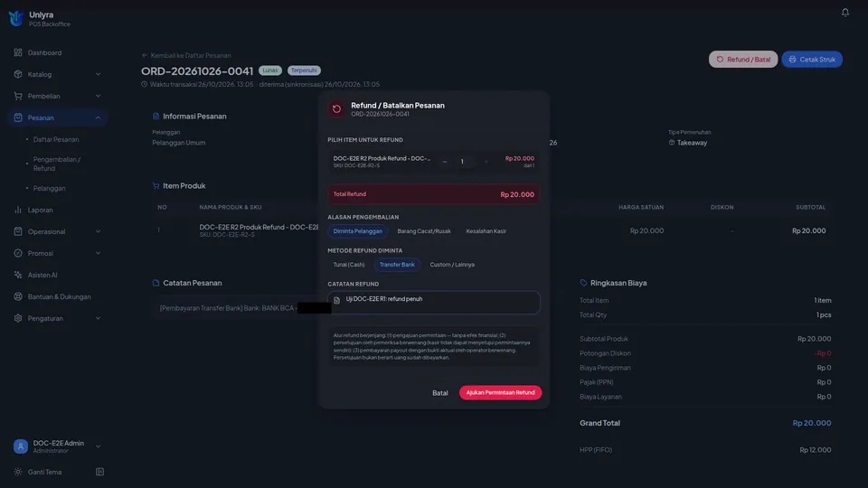This screenshot has height=488, width=868.
Task: Click the clock icon beside Waktu transaksi
Action: tap(144, 84)
